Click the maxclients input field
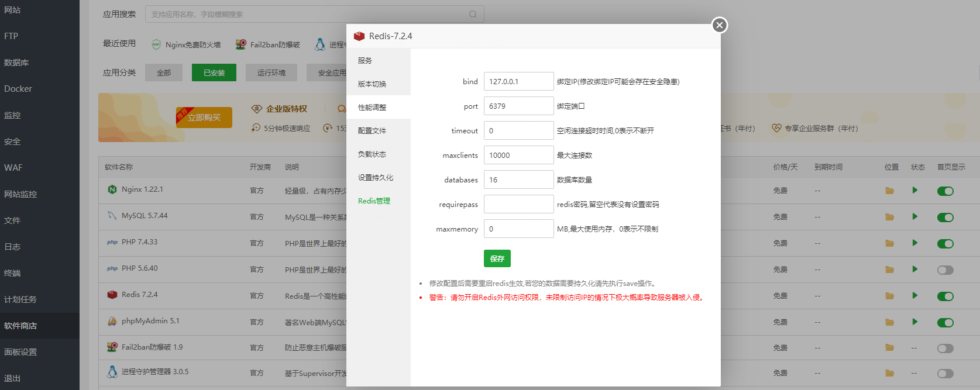Image resolution: width=980 pixels, height=390 pixels. point(518,155)
